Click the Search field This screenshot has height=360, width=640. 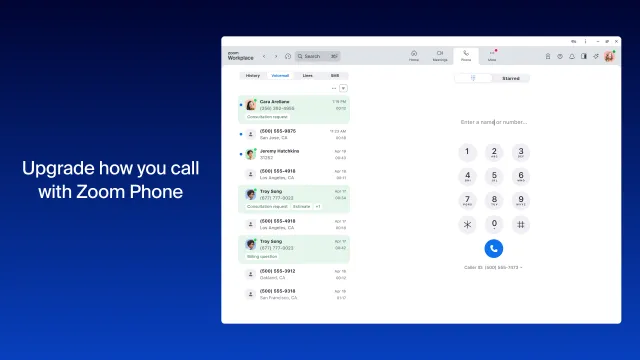318,56
